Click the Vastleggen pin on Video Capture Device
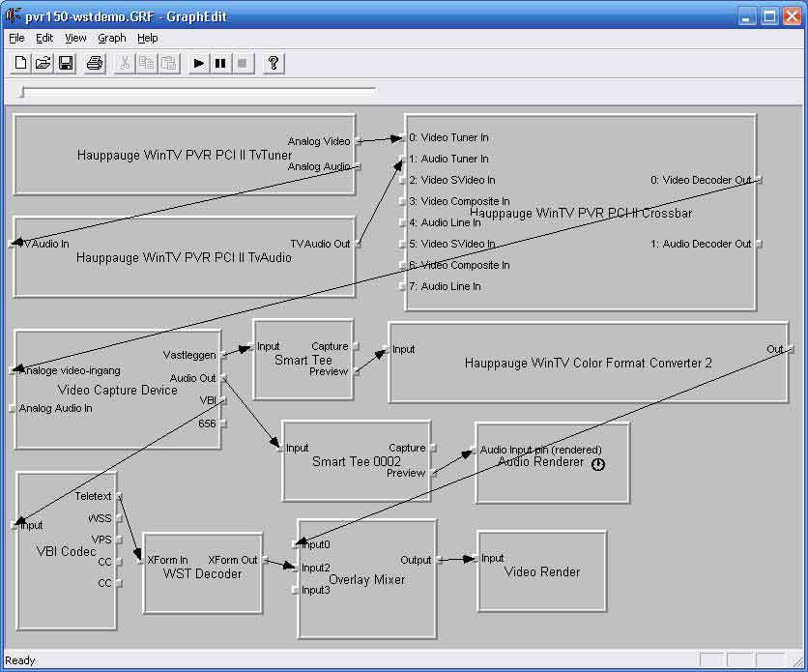The height and width of the screenshot is (672, 808). (224, 355)
